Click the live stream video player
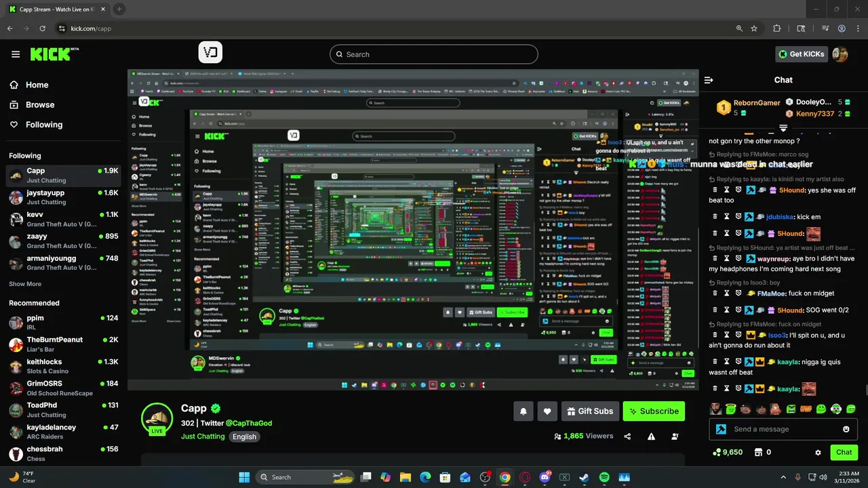Viewport: 868px width, 488px height. click(x=413, y=230)
